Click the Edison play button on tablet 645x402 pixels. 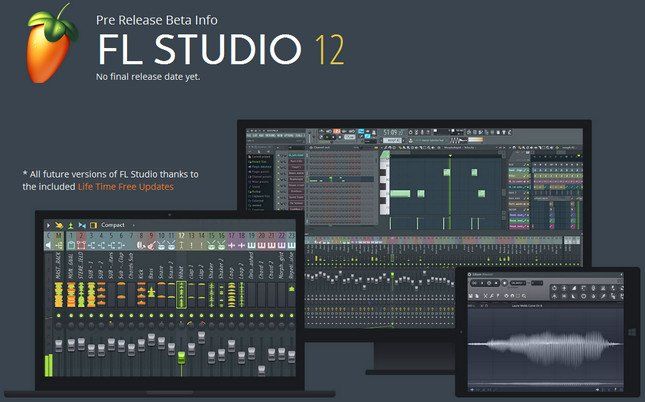482,283
